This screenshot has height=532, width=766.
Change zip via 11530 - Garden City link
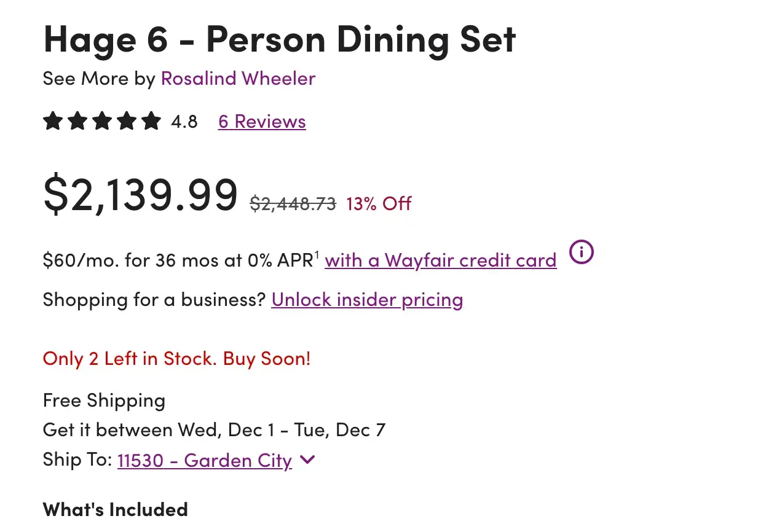click(204, 460)
